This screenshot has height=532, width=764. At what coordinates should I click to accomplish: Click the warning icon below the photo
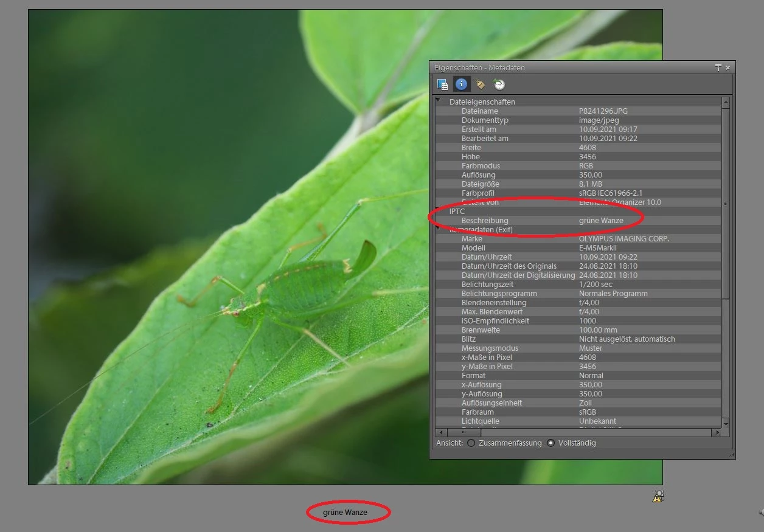pyautogui.click(x=658, y=496)
